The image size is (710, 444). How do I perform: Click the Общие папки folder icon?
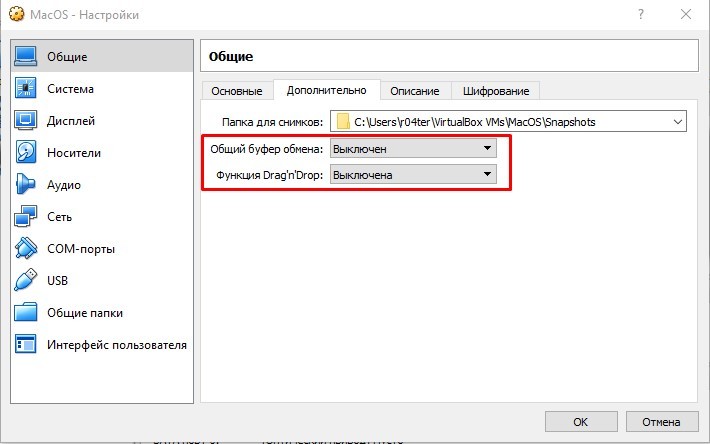tap(26, 313)
